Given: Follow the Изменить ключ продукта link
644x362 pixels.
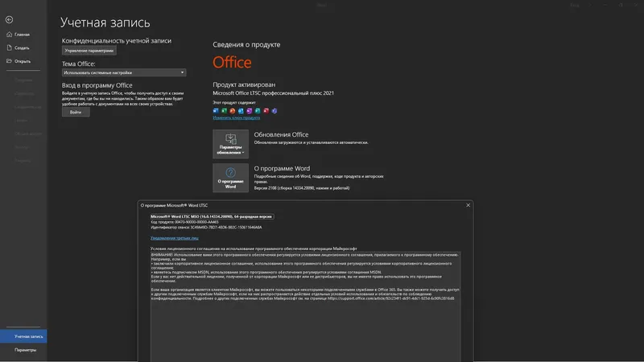Looking at the screenshot, I should tap(236, 117).
